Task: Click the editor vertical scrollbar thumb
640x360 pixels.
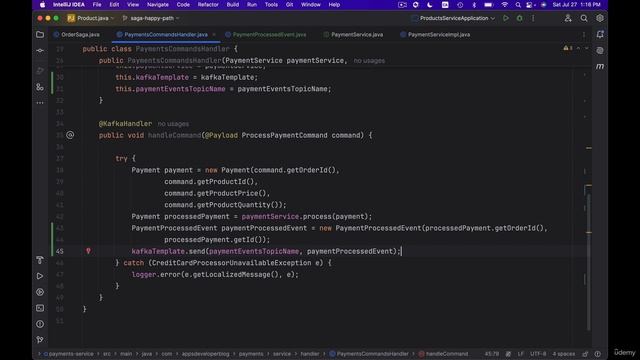Action: click(x=588, y=261)
